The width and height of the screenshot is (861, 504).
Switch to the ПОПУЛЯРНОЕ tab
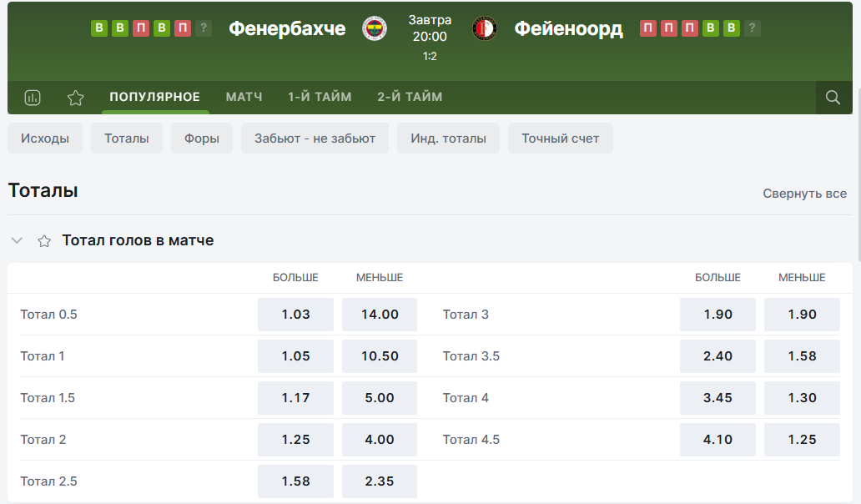coord(155,97)
